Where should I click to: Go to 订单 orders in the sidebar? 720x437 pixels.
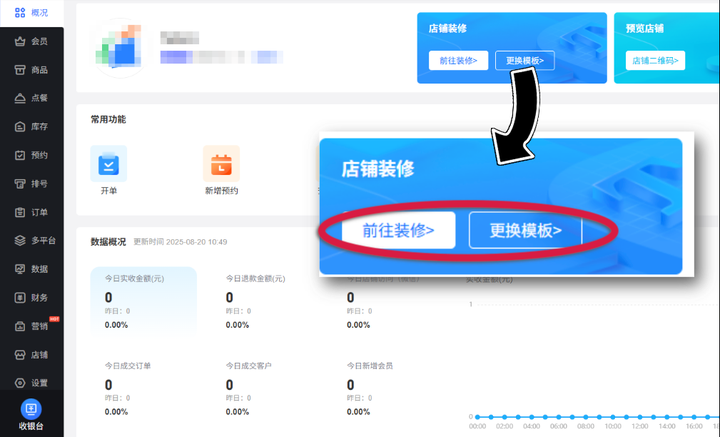point(31,212)
